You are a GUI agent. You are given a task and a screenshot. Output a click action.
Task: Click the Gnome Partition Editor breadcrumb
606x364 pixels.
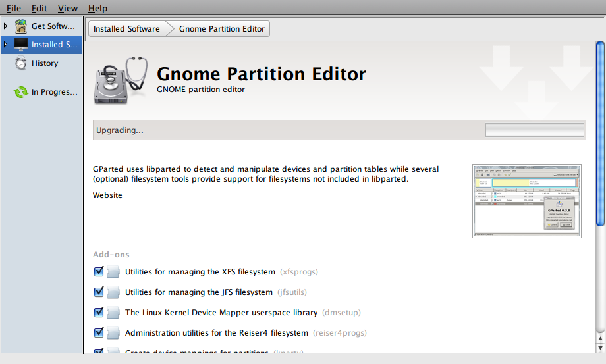pyautogui.click(x=222, y=29)
